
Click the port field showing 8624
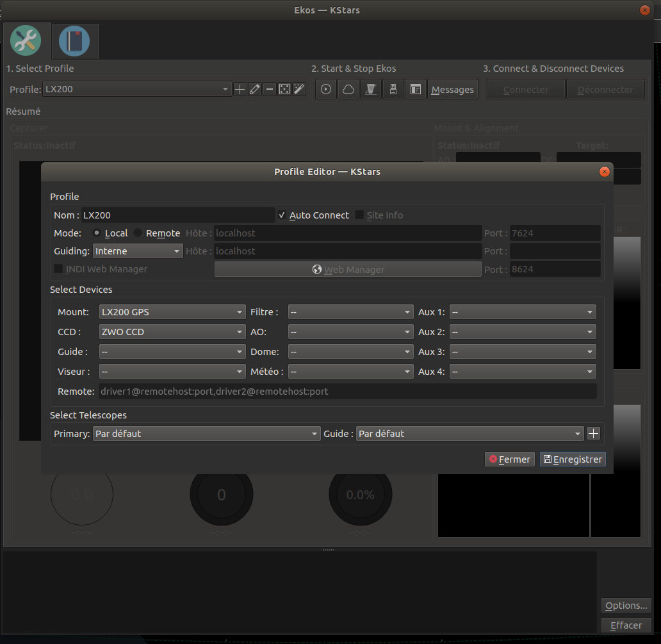pos(555,269)
